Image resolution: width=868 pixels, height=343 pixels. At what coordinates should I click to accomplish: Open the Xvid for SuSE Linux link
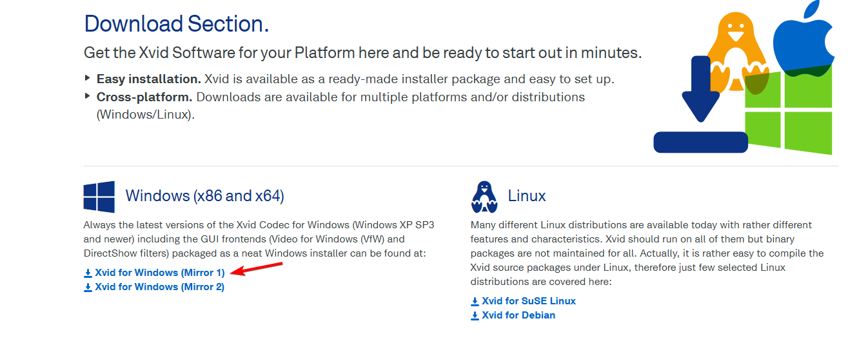(529, 301)
